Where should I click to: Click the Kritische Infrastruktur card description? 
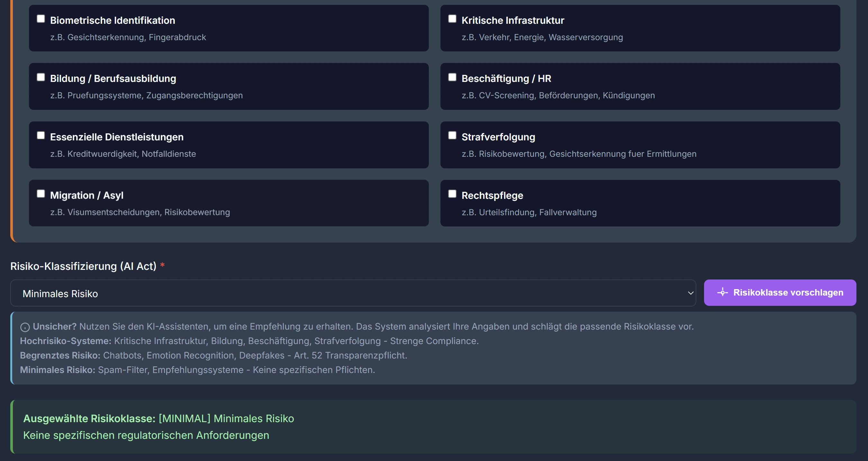tap(542, 37)
